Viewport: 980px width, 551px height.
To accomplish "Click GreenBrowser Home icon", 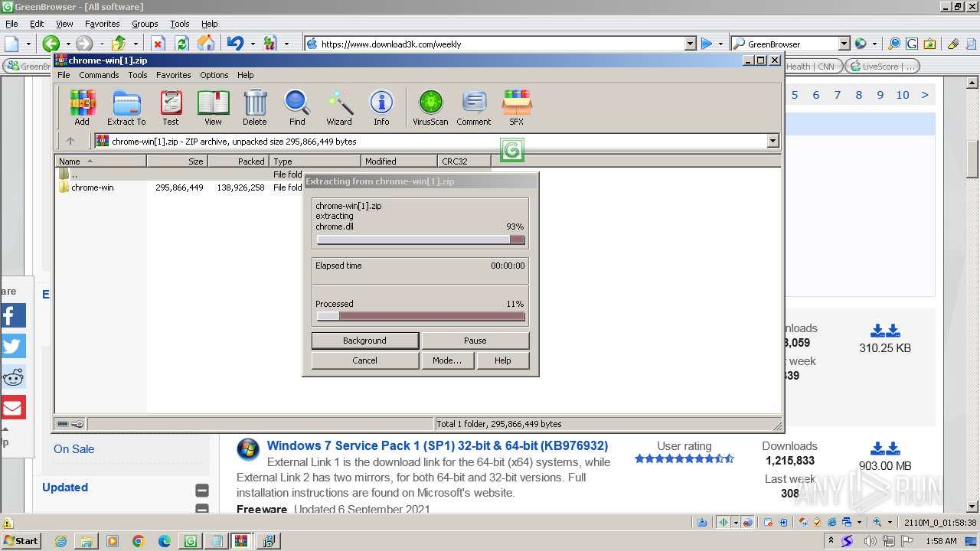I will 205,44.
